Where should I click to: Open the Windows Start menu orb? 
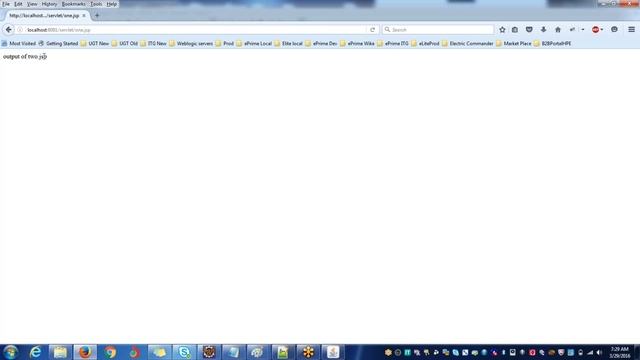pyautogui.click(x=11, y=352)
